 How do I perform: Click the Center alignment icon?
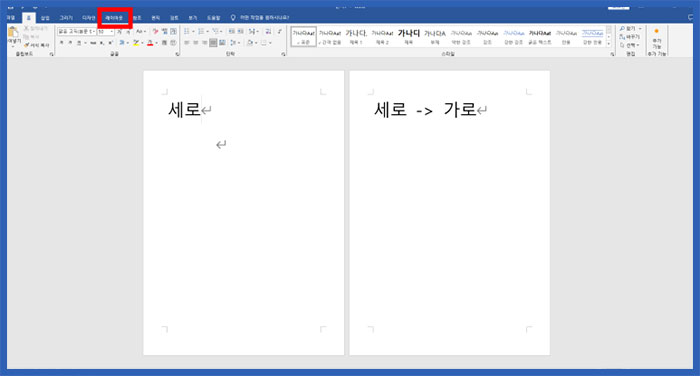[x=196, y=43]
